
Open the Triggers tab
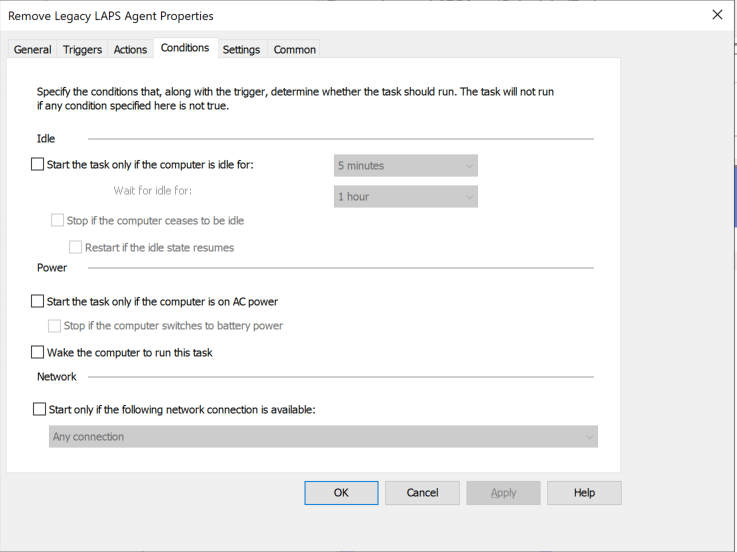tap(82, 50)
